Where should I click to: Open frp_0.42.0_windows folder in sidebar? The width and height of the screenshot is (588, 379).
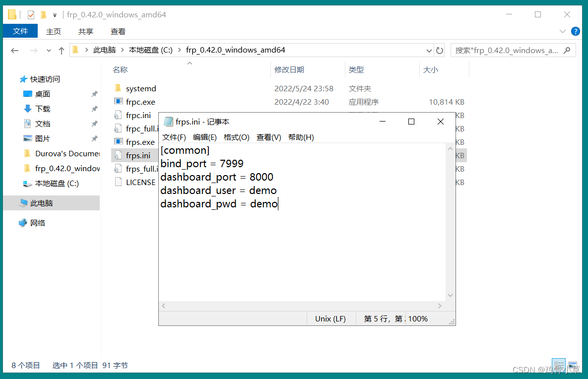[62, 169]
